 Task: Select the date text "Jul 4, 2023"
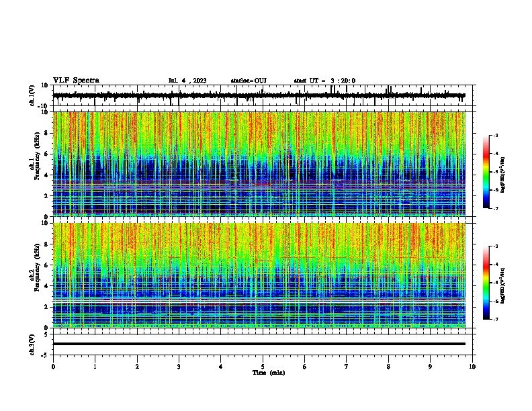tap(187, 81)
